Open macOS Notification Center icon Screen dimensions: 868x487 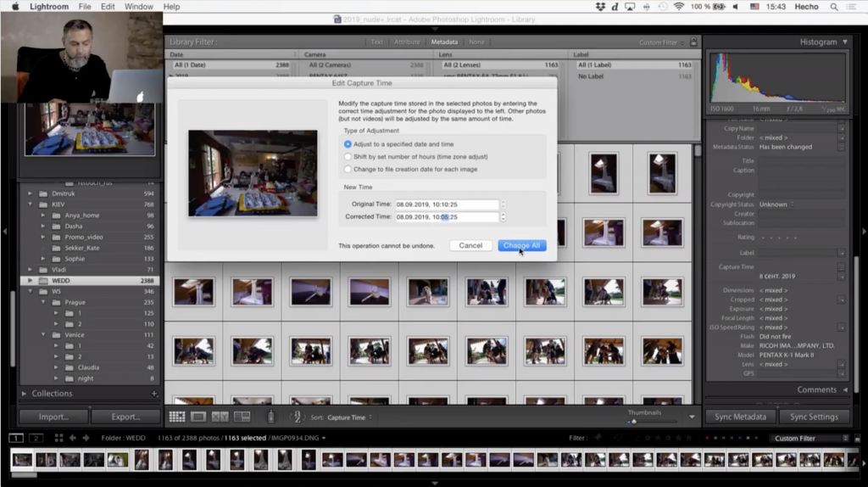(852, 7)
